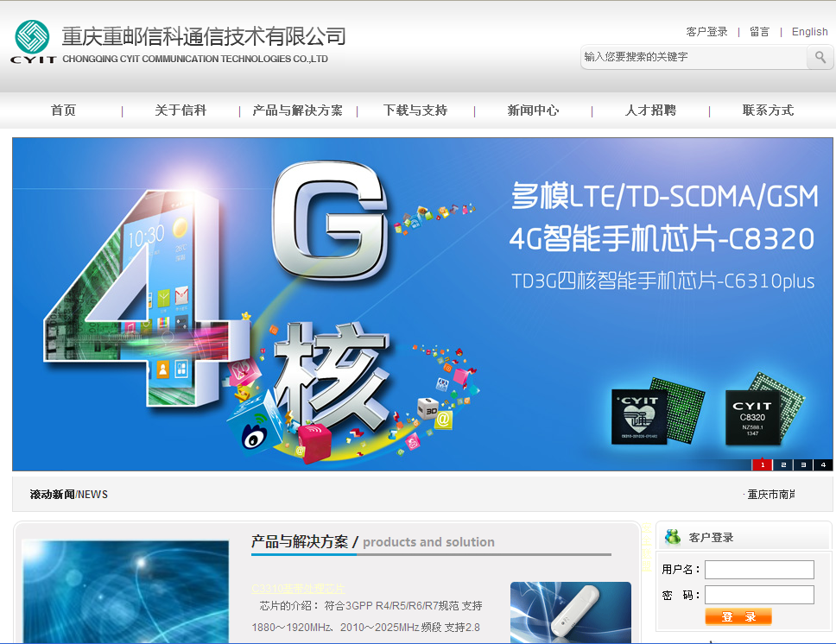
Task: Open the 联系方式 menu item
Action: tap(768, 110)
